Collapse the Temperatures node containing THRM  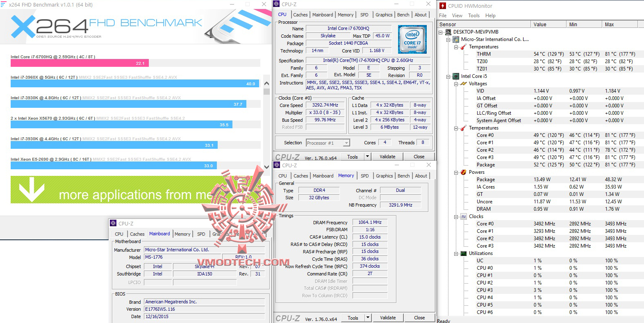pyautogui.click(x=456, y=47)
